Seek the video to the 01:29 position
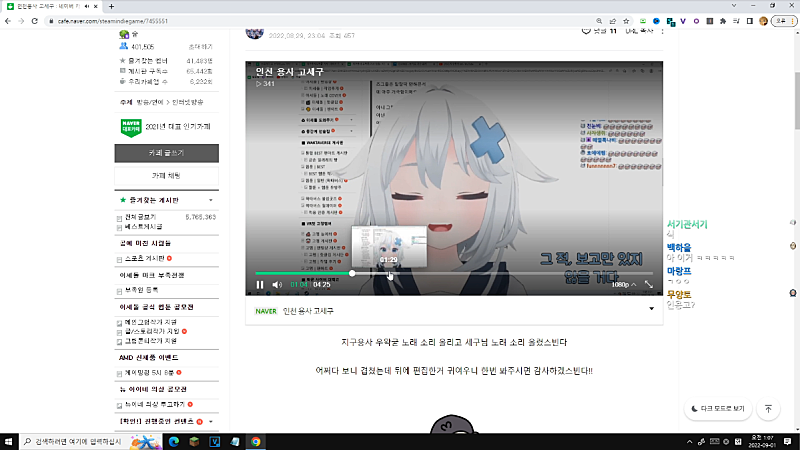This screenshot has height=450, width=800. (389, 273)
